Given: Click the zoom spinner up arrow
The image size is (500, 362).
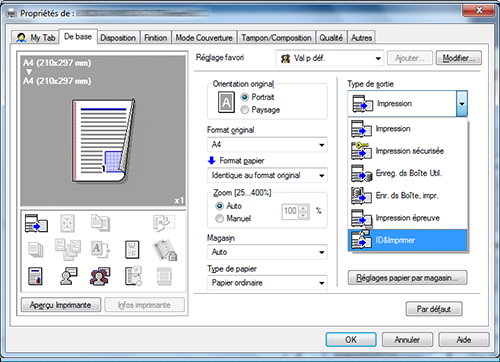Looking at the screenshot, I should coord(303,208).
